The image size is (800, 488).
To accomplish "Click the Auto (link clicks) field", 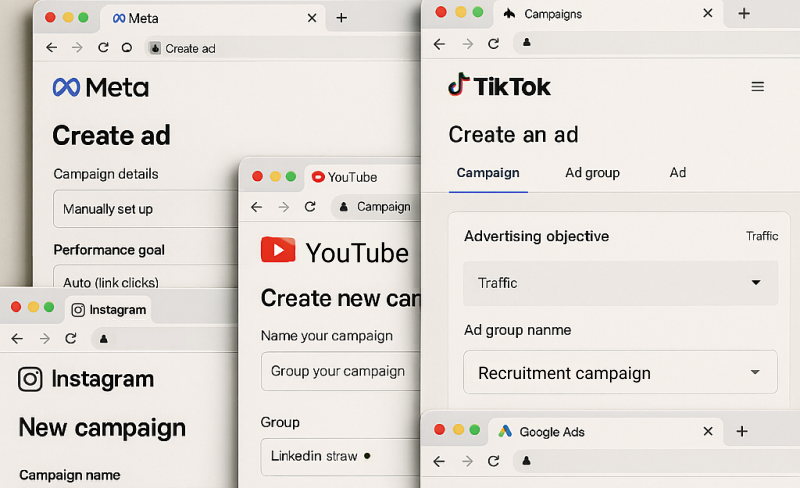I will click(x=145, y=277).
